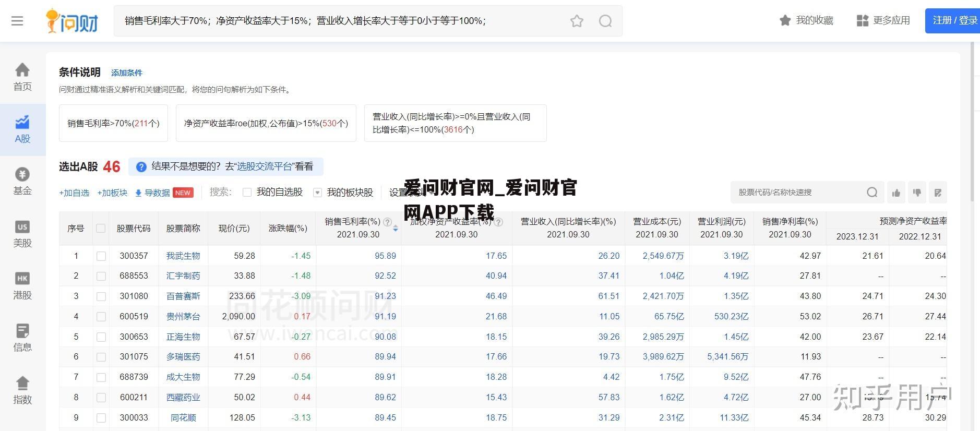The height and width of the screenshot is (431, 980).
Task: Click stock code 300357
Action: tap(134, 256)
